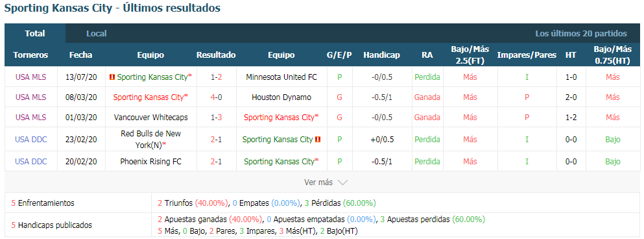
Task: Open Minnesota United FC team link
Action: 281,77
